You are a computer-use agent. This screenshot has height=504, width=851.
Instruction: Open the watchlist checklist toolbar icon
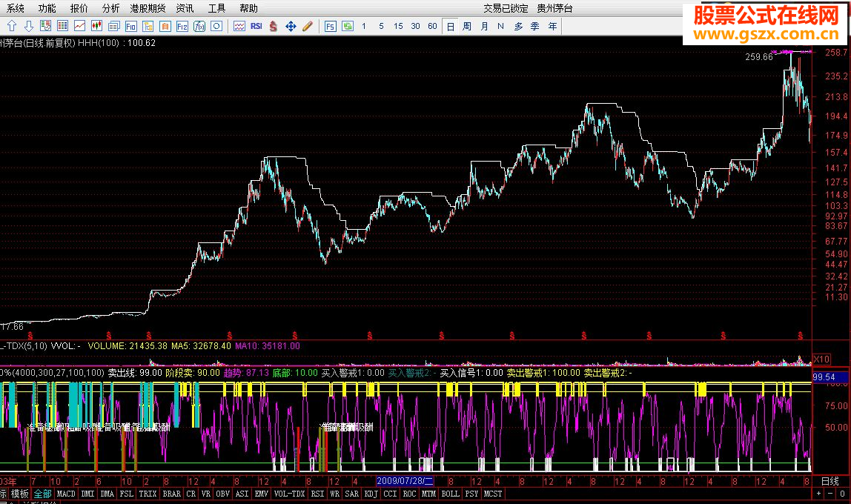click(x=46, y=26)
